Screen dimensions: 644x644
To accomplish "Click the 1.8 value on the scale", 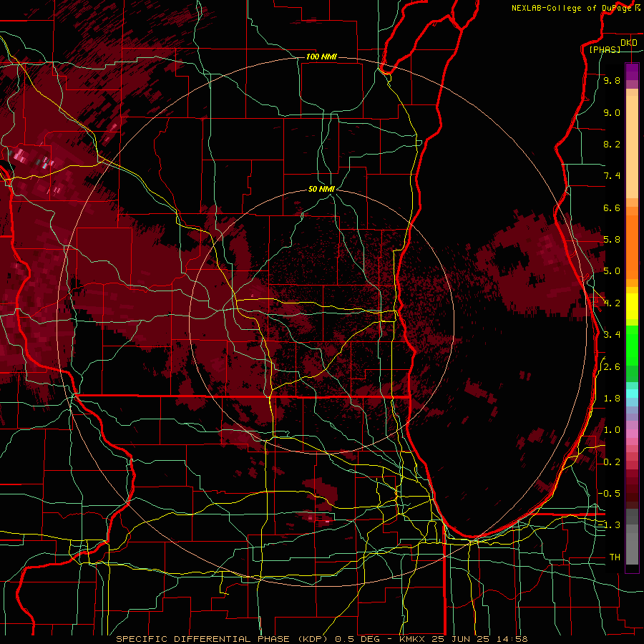I will click(612, 399).
